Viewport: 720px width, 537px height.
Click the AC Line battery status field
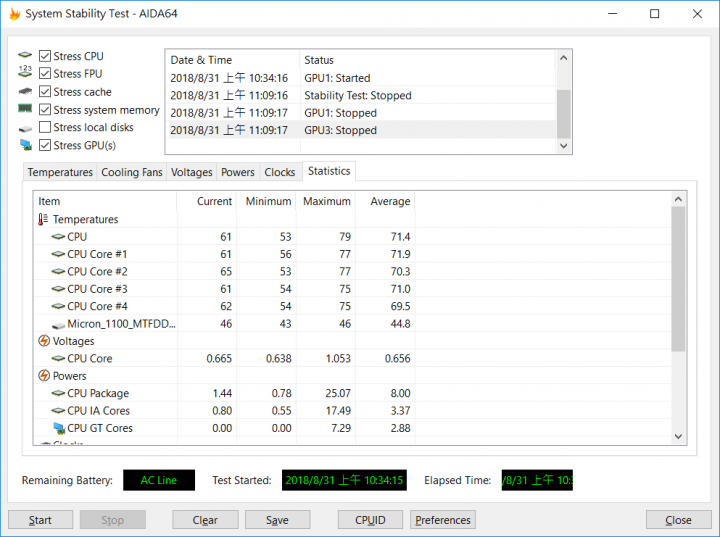tap(159, 480)
